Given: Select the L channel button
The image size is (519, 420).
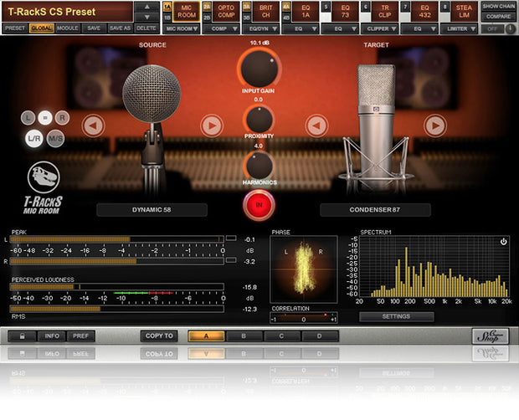Looking at the screenshot, I should tap(28, 118).
